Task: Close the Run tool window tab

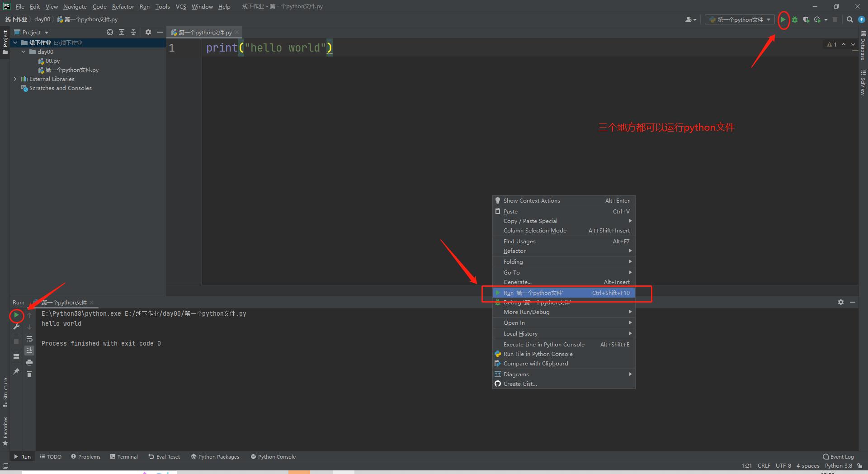Action: (x=92, y=302)
